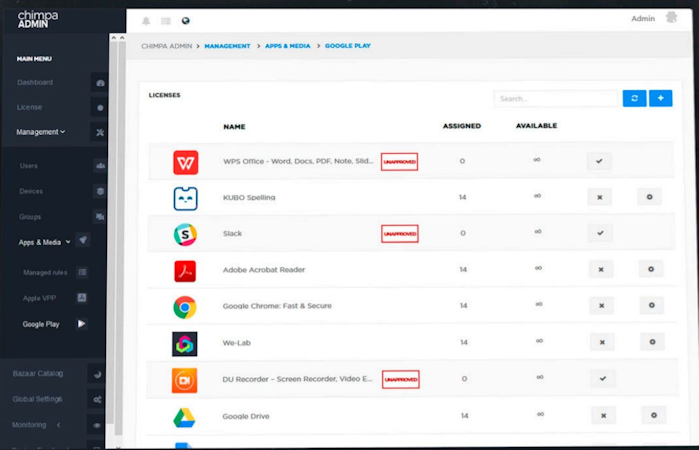
Task: Click the License circle icon in sidebar
Action: pos(100,107)
